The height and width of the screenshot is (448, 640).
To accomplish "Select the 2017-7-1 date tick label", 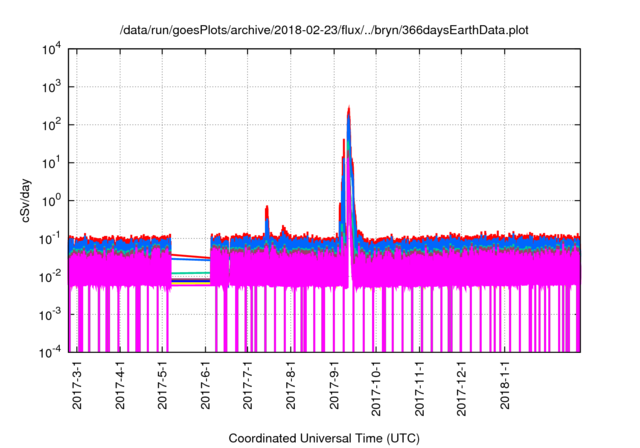I will click(x=248, y=385).
